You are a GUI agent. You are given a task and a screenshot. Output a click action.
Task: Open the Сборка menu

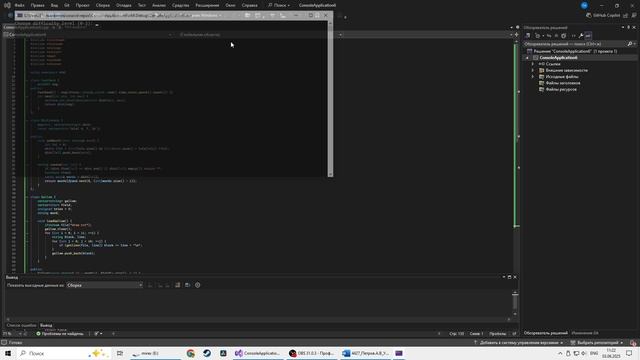103,5
